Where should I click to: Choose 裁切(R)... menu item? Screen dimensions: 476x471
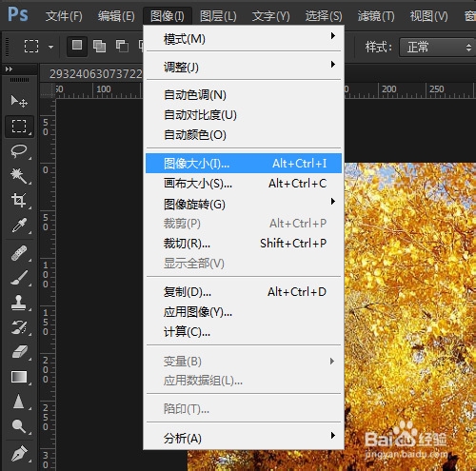click(x=244, y=244)
